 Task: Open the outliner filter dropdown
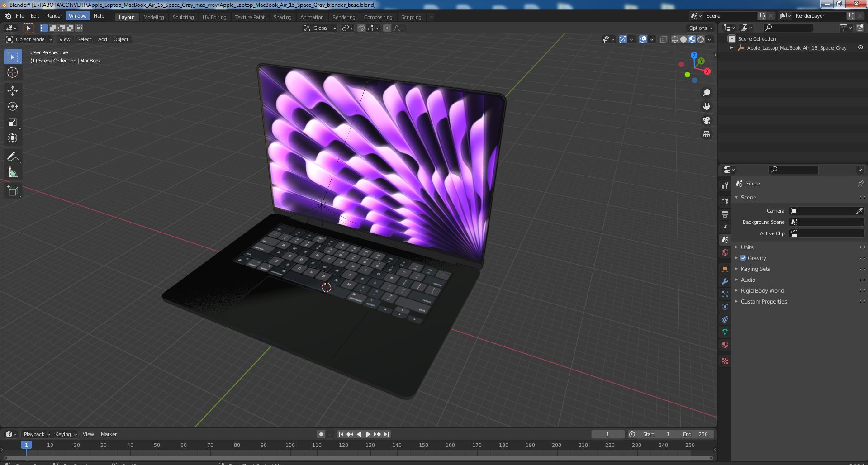846,28
